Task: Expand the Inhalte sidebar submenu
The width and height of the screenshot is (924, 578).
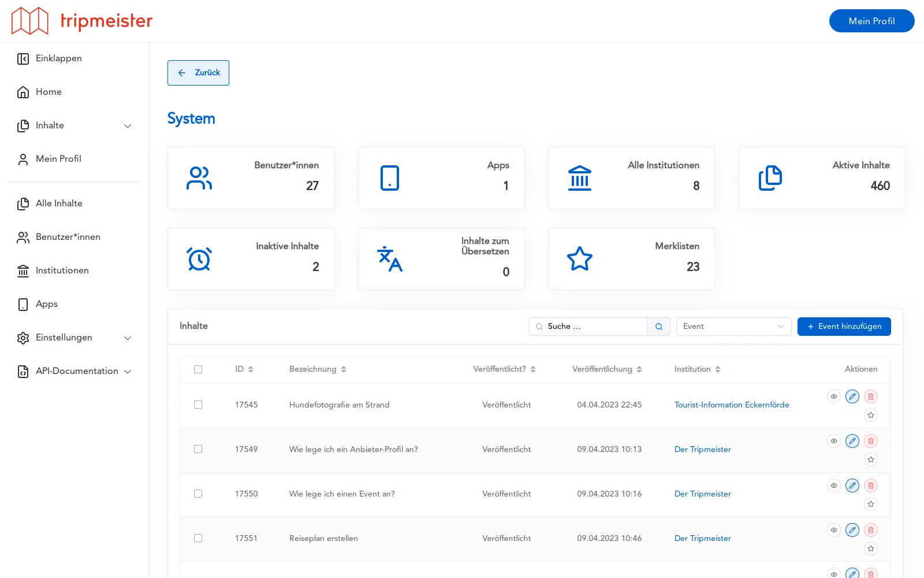Action: [128, 126]
